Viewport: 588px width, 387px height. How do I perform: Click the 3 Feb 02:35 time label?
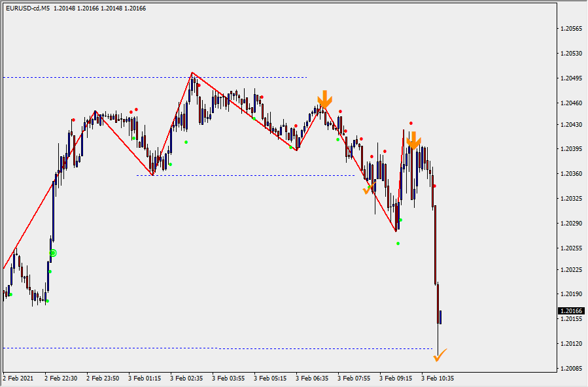point(186,378)
